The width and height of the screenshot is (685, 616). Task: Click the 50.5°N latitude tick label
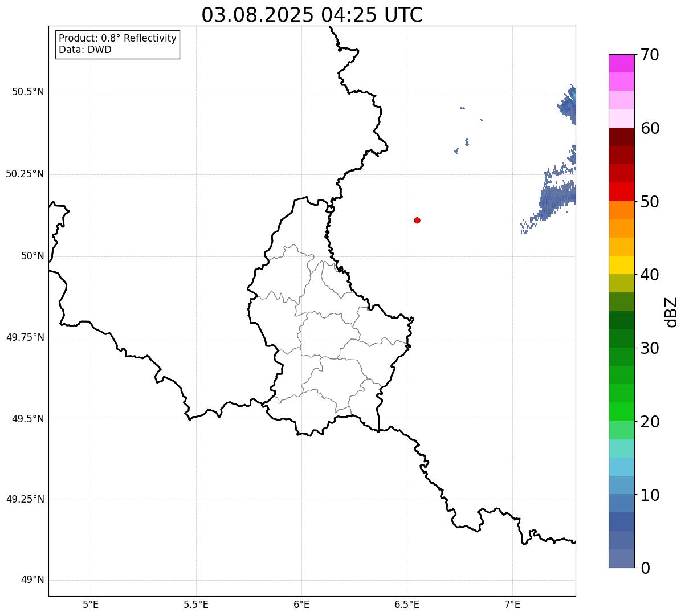click(28, 92)
